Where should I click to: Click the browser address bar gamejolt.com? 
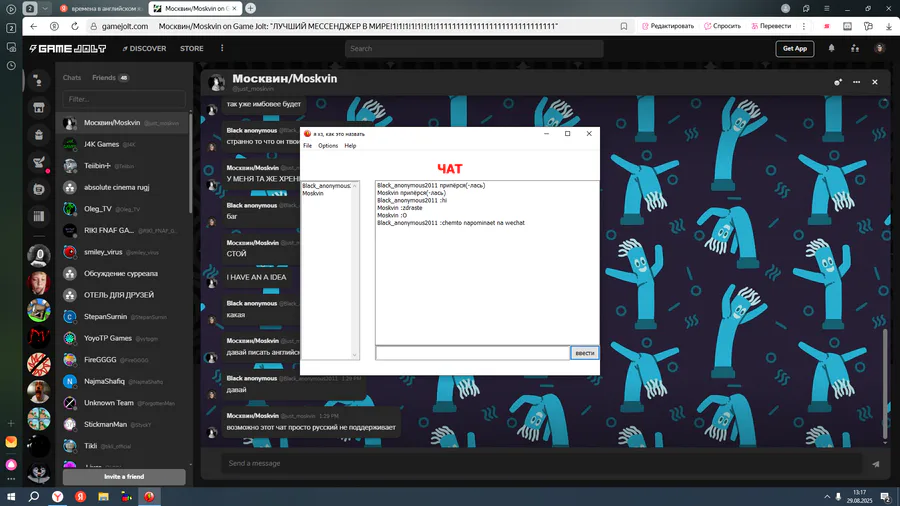(125, 26)
